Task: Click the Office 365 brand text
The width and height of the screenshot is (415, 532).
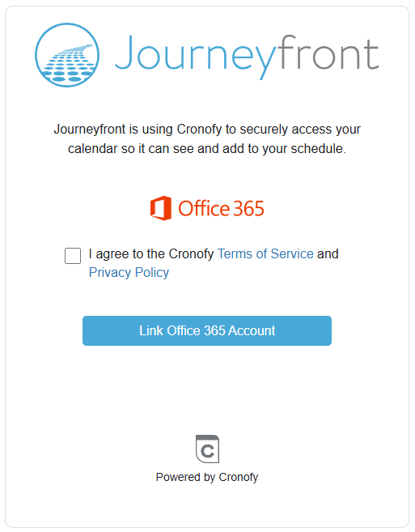Action: tap(221, 208)
